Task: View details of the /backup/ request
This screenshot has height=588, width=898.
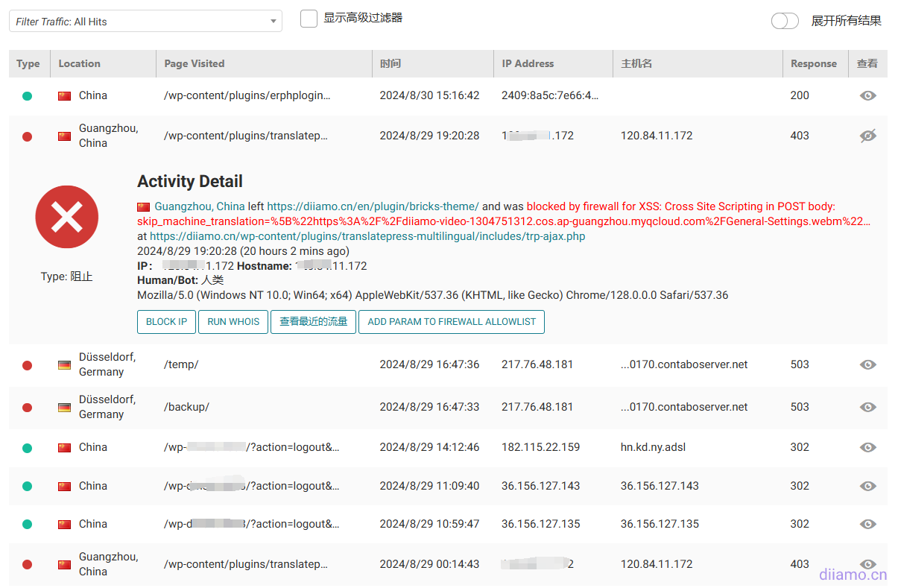Action: pos(867,407)
